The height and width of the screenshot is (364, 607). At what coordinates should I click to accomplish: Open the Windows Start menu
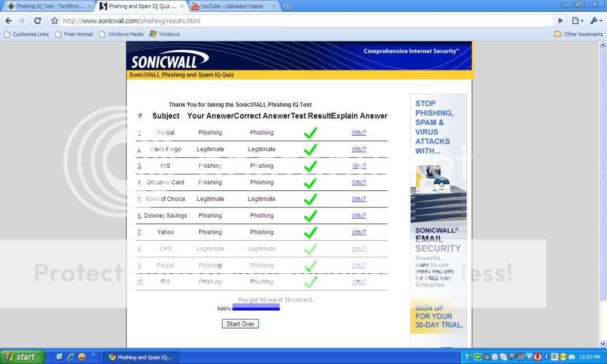22,357
